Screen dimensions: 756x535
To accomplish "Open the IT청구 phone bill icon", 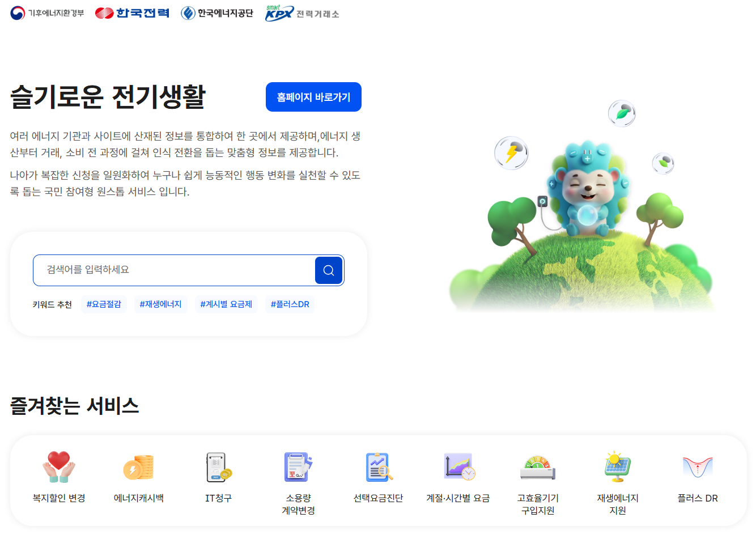I will click(x=218, y=467).
